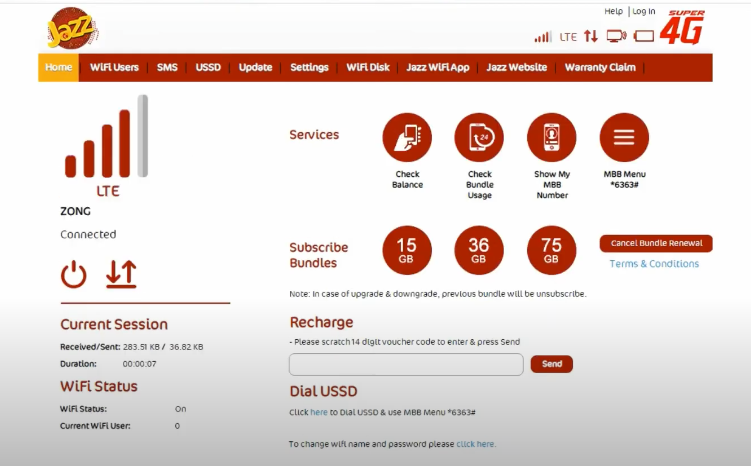Open the Terms & Conditions link
This screenshot has width=751, height=466.
[x=654, y=264]
